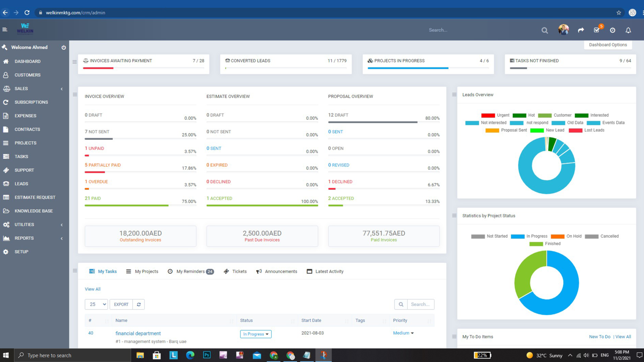Click the EXPORT button in tasks section
The width and height of the screenshot is (644, 362).
coord(121,304)
